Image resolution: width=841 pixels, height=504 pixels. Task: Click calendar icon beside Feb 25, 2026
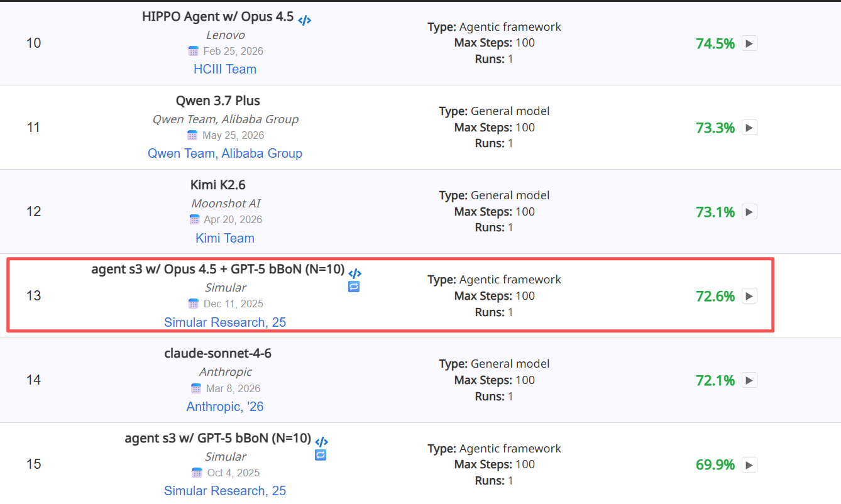coord(194,51)
